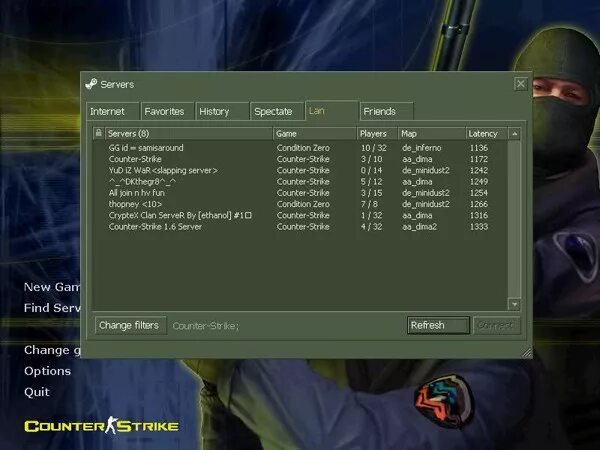Sort servers by Map column header
The height and width of the screenshot is (450, 600).
coord(432,134)
